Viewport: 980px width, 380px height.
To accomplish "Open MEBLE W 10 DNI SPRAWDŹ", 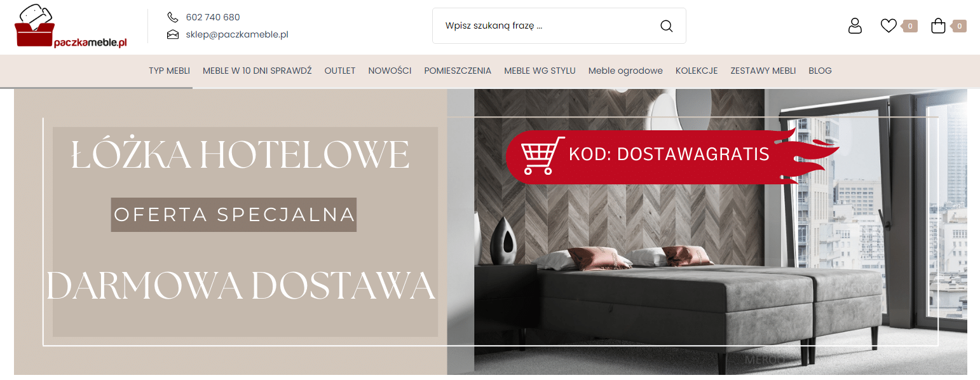I will (x=257, y=71).
